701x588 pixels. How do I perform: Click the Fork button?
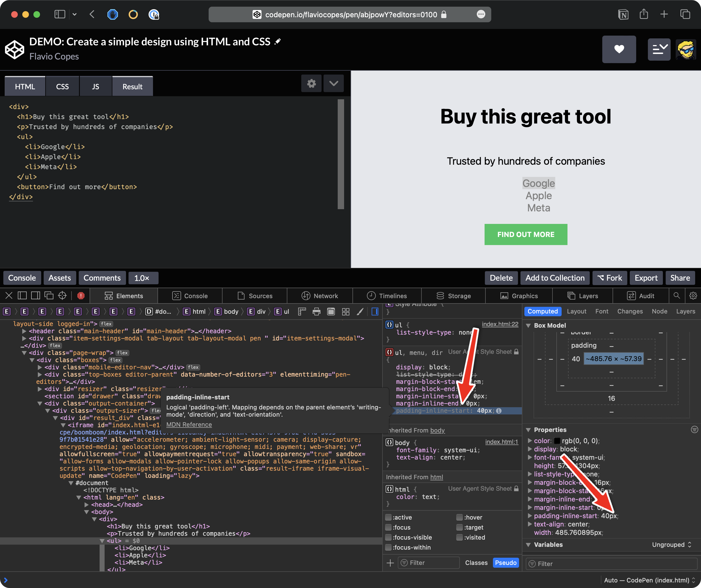[x=609, y=278]
